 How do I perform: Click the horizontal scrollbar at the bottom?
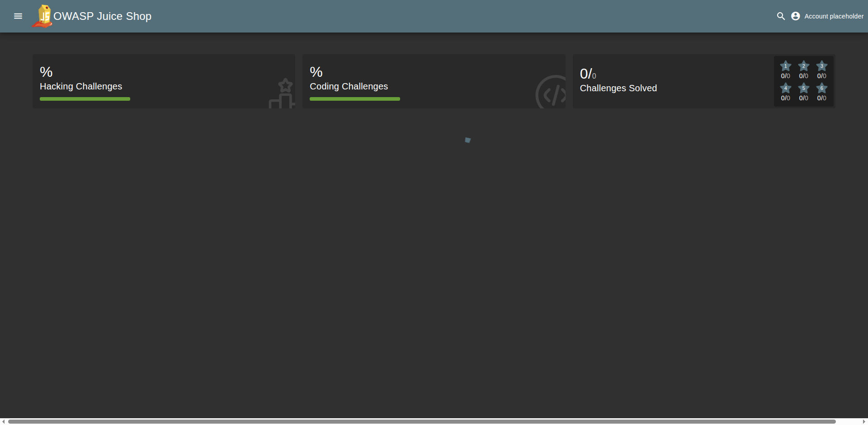pos(421,421)
